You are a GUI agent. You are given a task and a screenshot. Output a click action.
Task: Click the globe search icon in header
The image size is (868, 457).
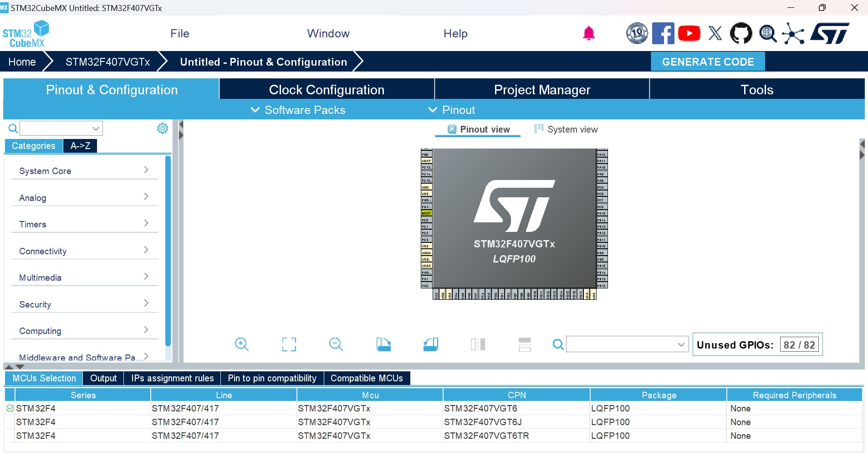(768, 33)
